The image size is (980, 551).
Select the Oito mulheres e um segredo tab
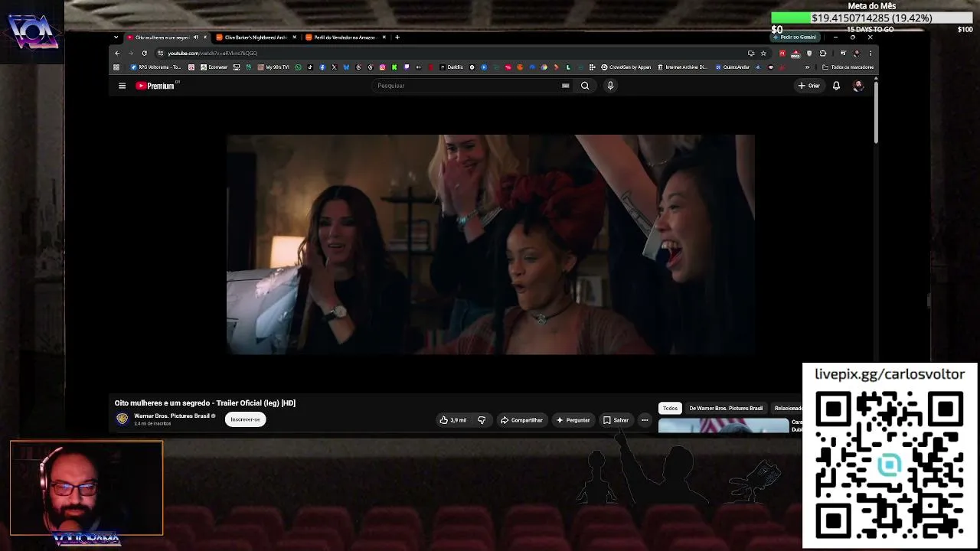[167, 37]
